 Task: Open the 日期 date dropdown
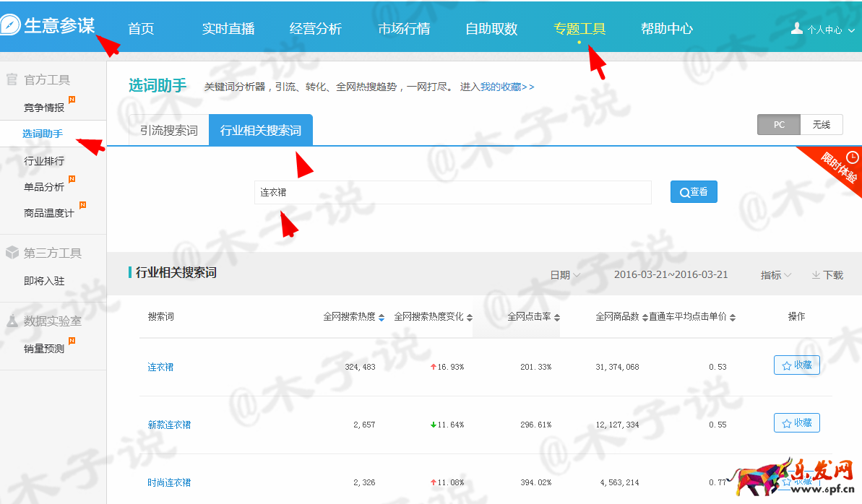click(x=564, y=275)
